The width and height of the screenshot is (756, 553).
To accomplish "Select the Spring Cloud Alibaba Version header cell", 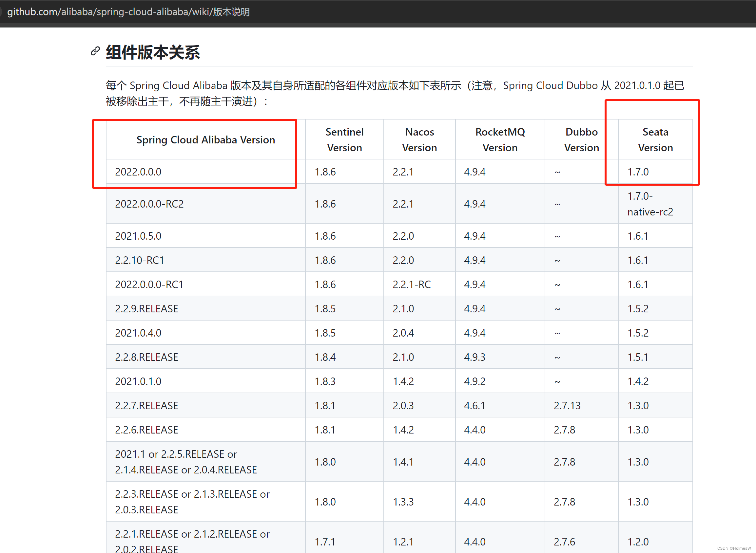I will coord(205,139).
